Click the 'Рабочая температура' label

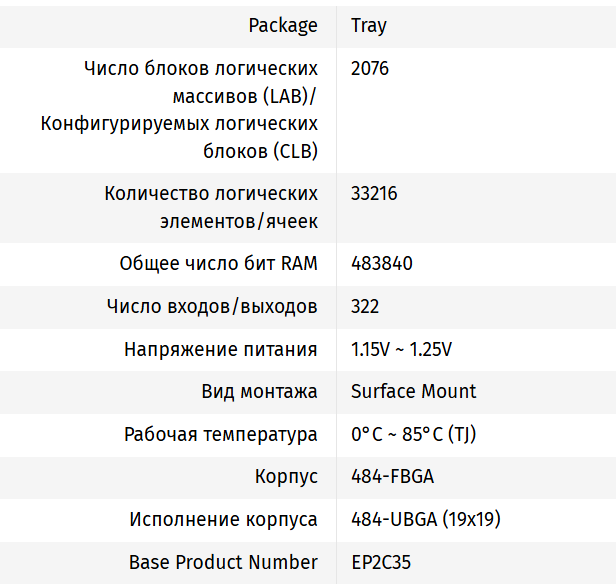pyautogui.click(x=221, y=434)
